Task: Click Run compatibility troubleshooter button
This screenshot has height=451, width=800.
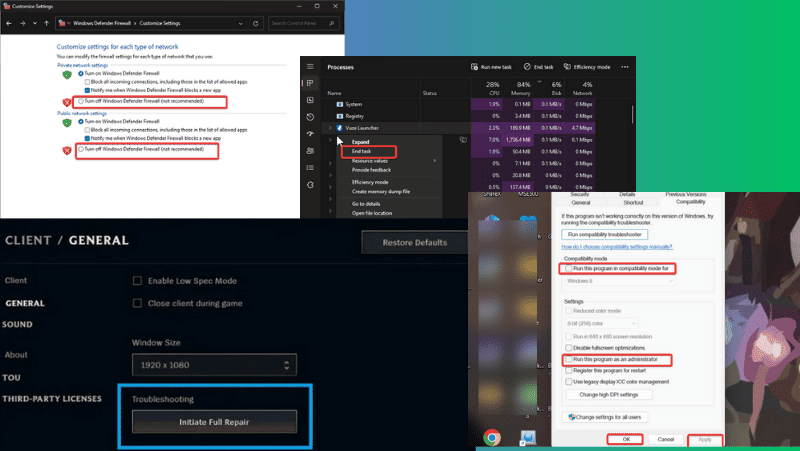Action: tap(605, 235)
